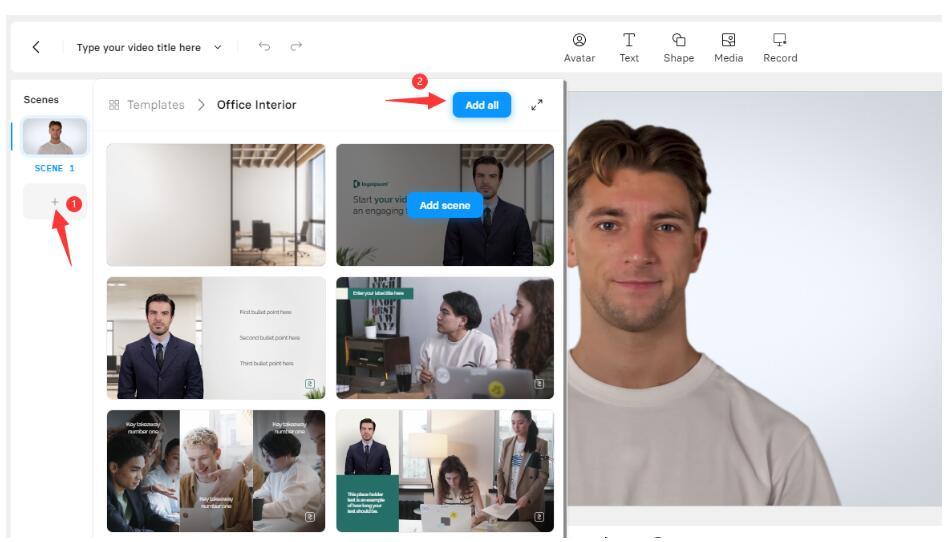Open the Media library
The height and width of the screenshot is (542, 945).
pos(728,48)
